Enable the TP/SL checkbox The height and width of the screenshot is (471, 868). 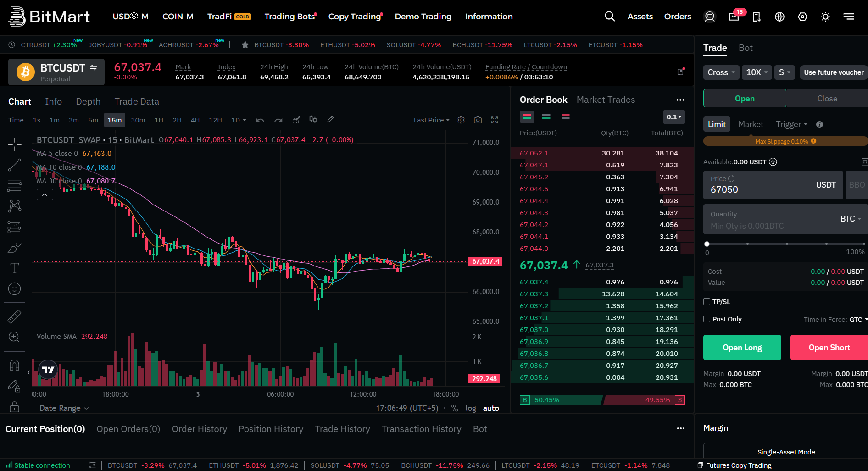click(x=707, y=302)
